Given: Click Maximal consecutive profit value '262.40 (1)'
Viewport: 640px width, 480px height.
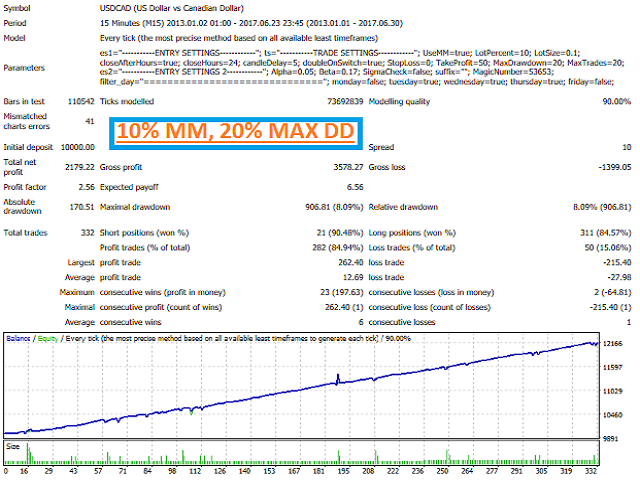Looking at the screenshot, I should [344, 307].
